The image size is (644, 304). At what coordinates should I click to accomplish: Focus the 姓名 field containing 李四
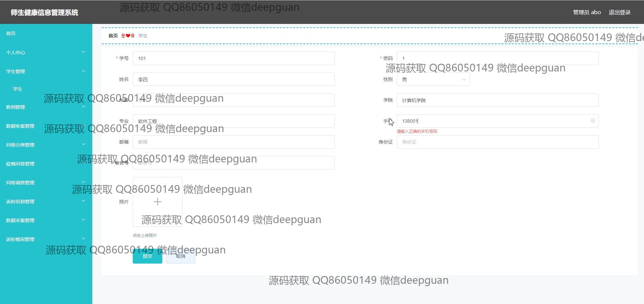click(233, 80)
